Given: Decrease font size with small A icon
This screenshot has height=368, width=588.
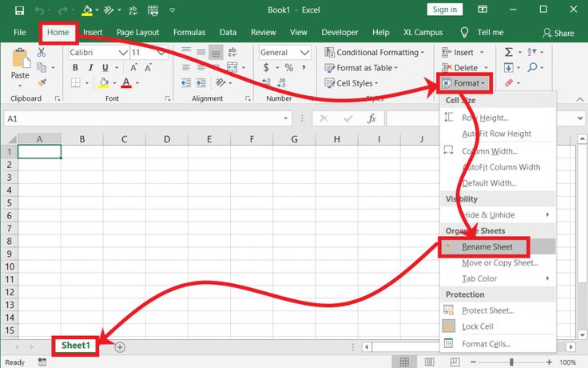Looking at the screenshot, I should [148, 67].
